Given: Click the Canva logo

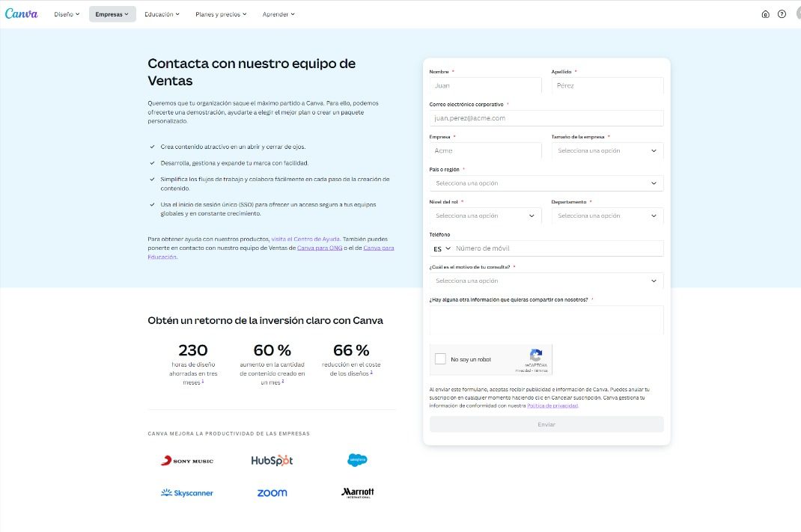Looking at the screenshot, I should point(22,13).
